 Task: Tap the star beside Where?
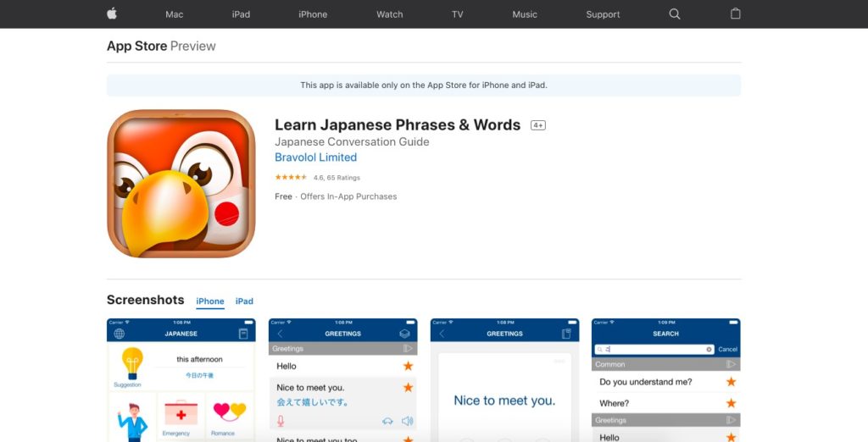tap(732, 403)
